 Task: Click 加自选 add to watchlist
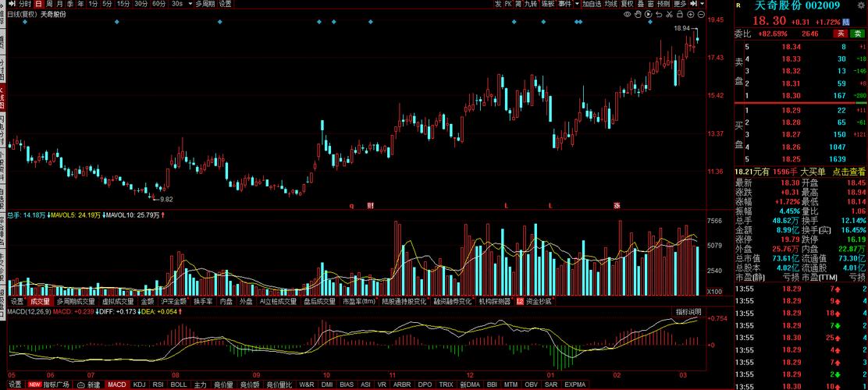pyautogui.click(x=592, y=4)
